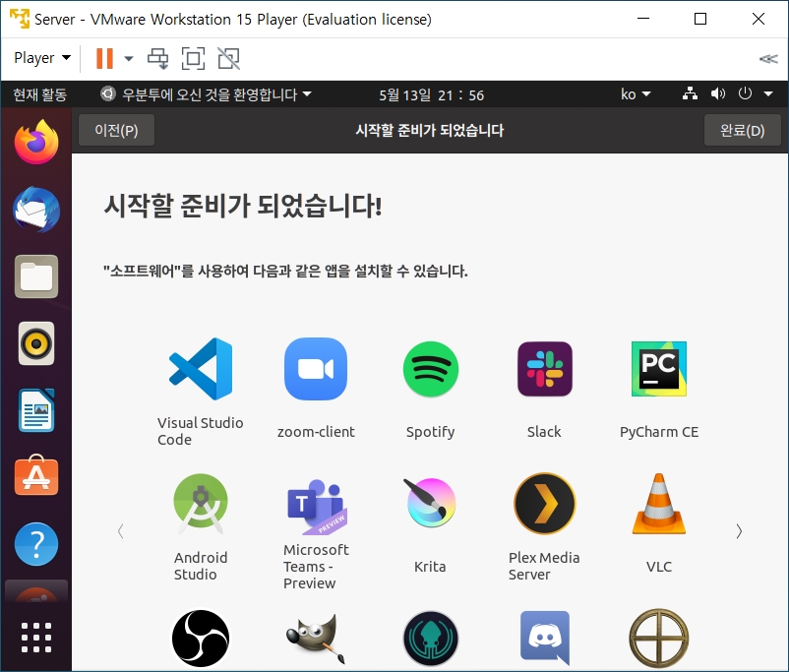Viewport: 789px width, 672px height.
Task: Show previous apps with left chevron
Action: tap(120, 531)
